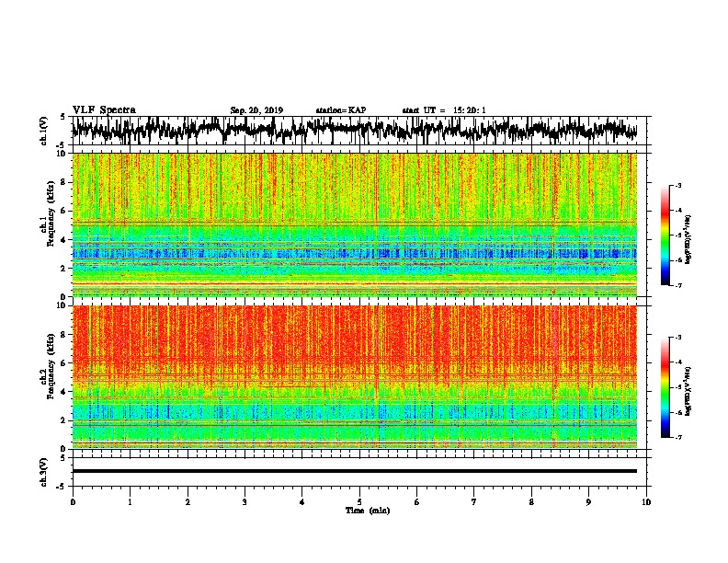Click the time axis tick label "7"
Image resolution: width=728 pixels, height=563 pixels.
pos(474,502)
